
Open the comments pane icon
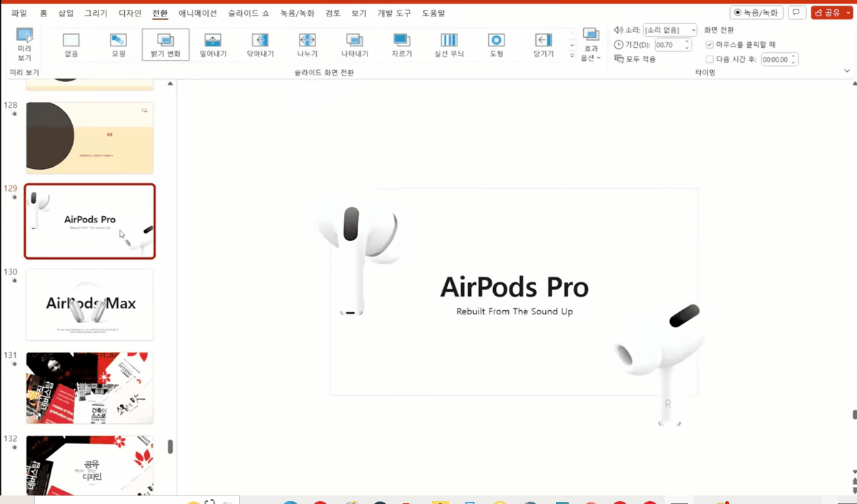[x=796, y=13]
